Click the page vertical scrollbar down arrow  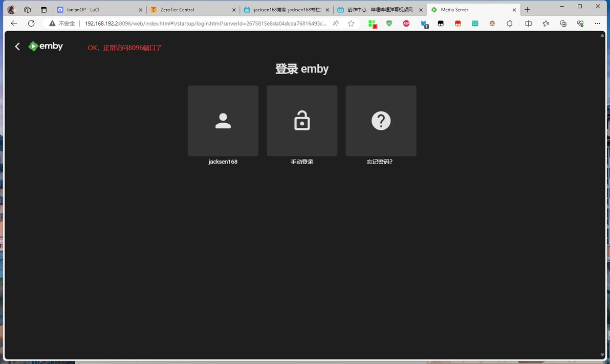(x=602, y=355)
